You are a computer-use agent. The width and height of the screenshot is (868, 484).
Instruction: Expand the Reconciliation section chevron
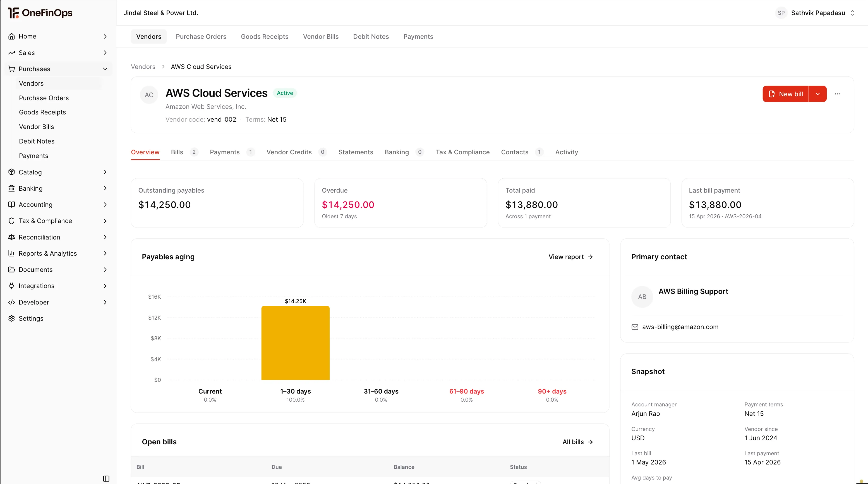coord(105,237)
